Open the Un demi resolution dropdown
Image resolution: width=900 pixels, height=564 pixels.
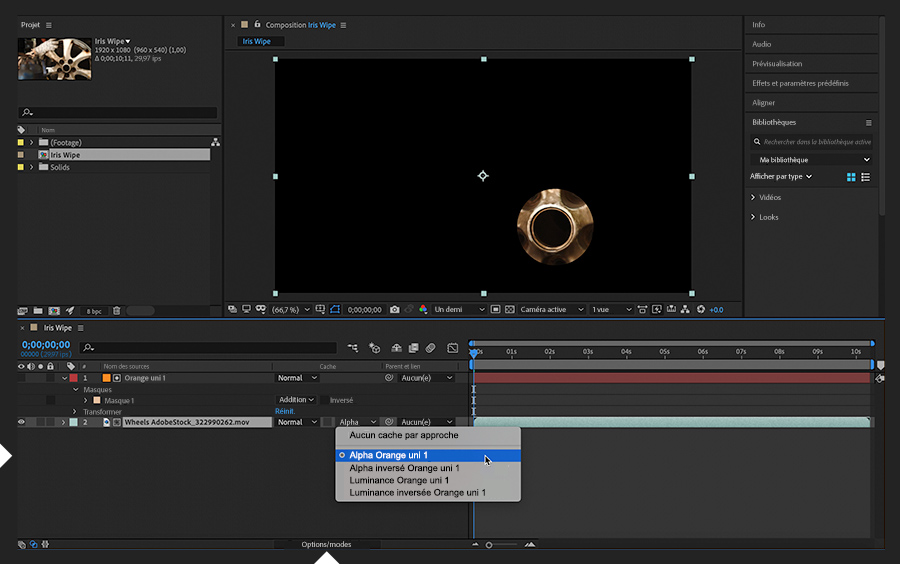[459, 310]
